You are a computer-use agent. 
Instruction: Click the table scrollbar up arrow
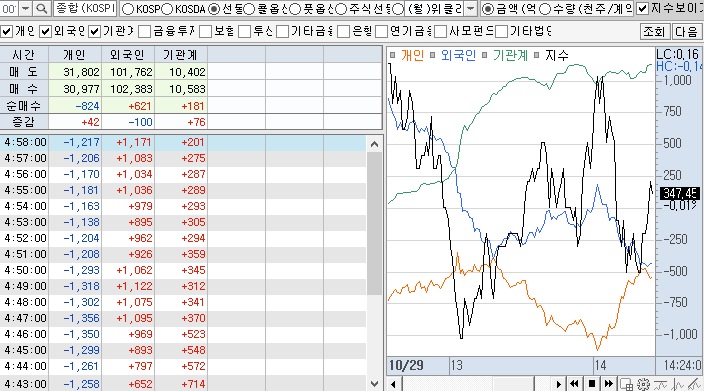tap(374, 144)
